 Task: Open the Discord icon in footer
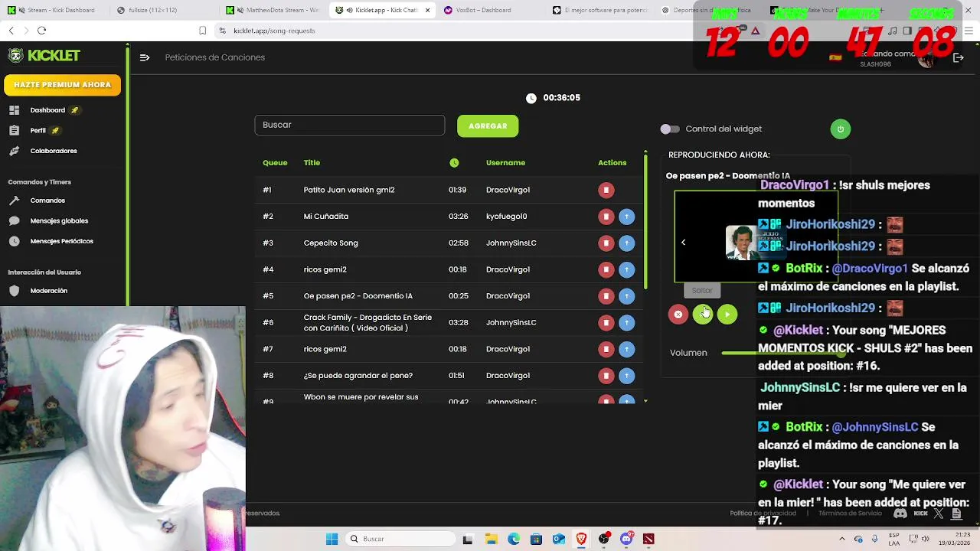tap(900, 514)
